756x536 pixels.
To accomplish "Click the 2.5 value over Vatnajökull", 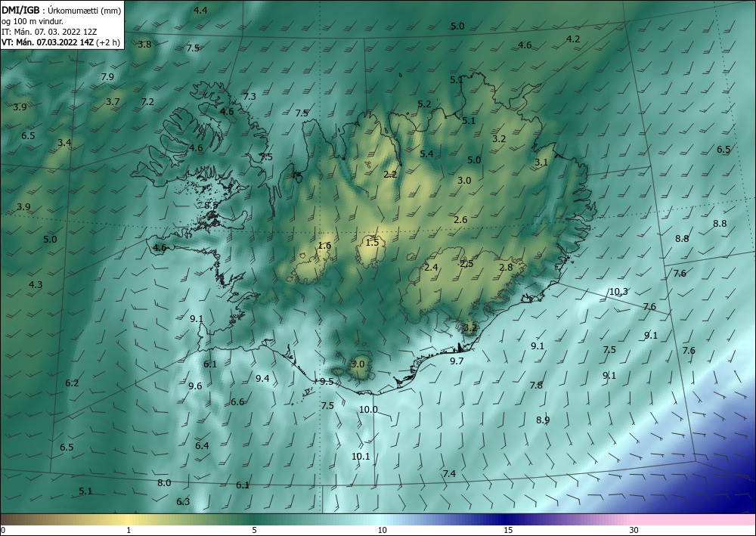I will (466, 263).
